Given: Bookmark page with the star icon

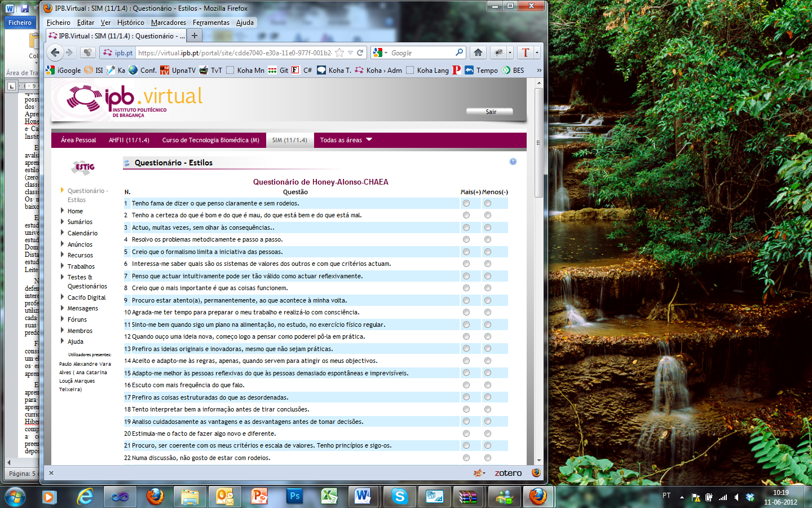Looking at the screenshot, I should pyautogui.click(x=339, y=52).
